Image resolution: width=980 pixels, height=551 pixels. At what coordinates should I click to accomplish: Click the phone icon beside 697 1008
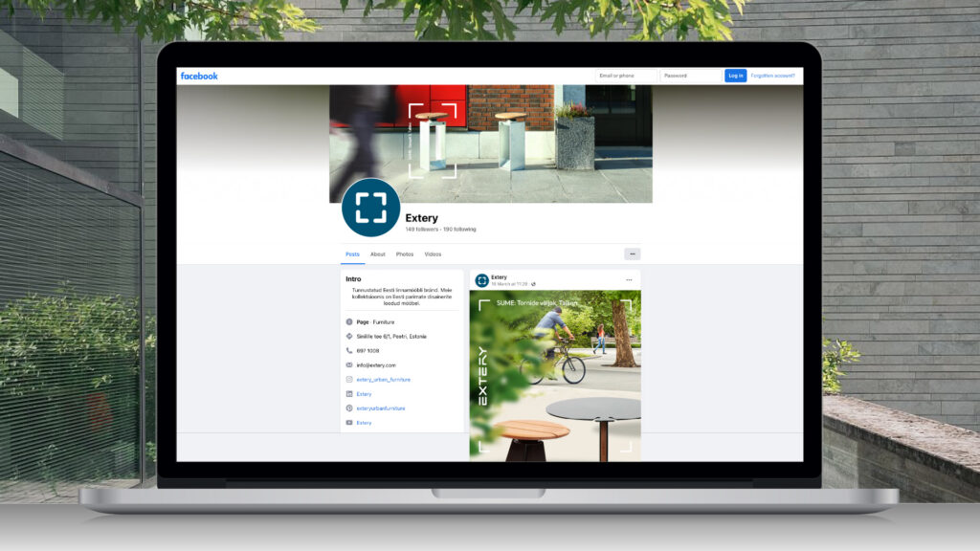[x=349, y=351]
